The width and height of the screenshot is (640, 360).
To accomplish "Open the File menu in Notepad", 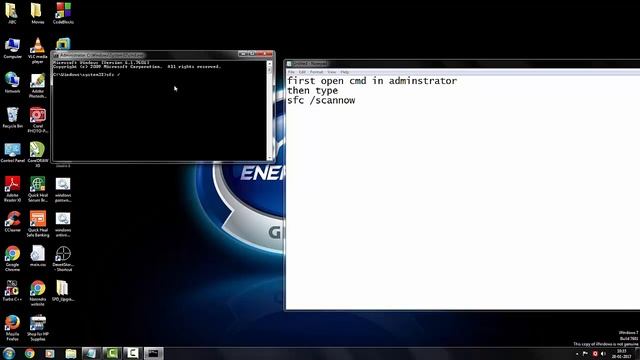I will [291, 72].
